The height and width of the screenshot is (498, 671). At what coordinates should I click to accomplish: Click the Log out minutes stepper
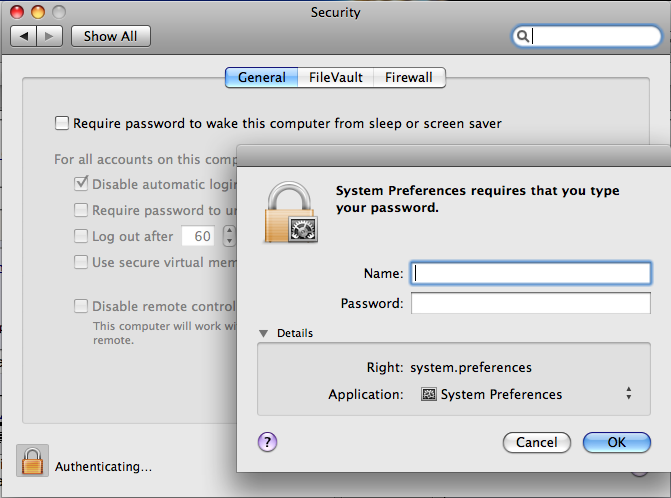(229, 236)
